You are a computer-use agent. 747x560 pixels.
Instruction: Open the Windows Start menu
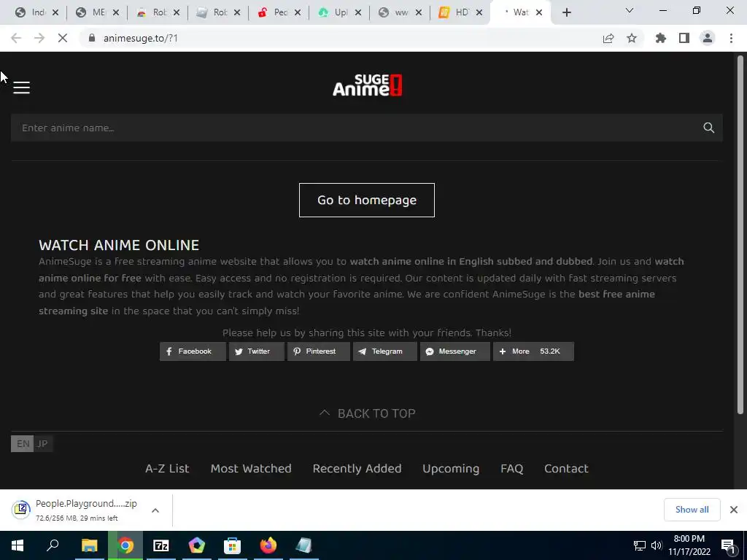(18, 545)
